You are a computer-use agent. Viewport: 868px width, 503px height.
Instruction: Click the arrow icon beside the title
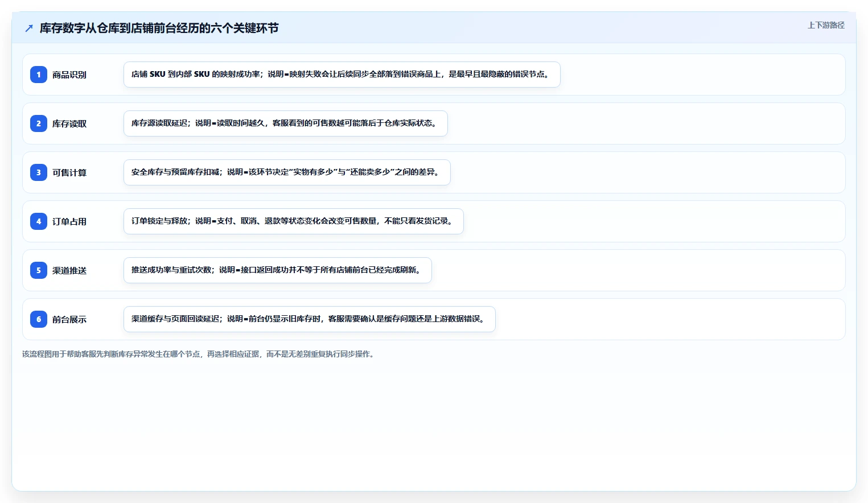pyautogui.click(x=29, y=28)
